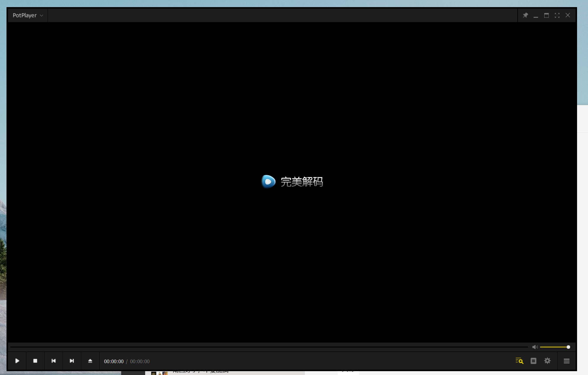Screen dimensions: 588x375
Task: Open the playlist search panel
Action: (519, 361)
